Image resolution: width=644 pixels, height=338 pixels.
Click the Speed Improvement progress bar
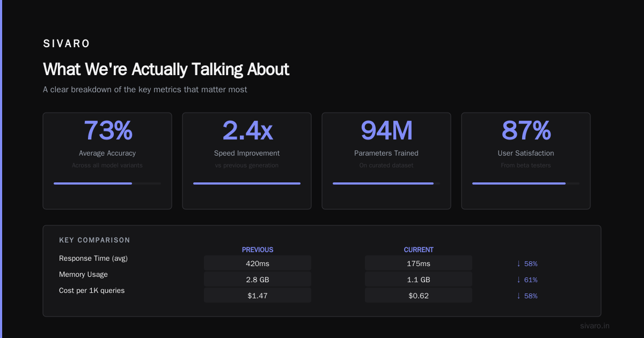coord(247,183)
